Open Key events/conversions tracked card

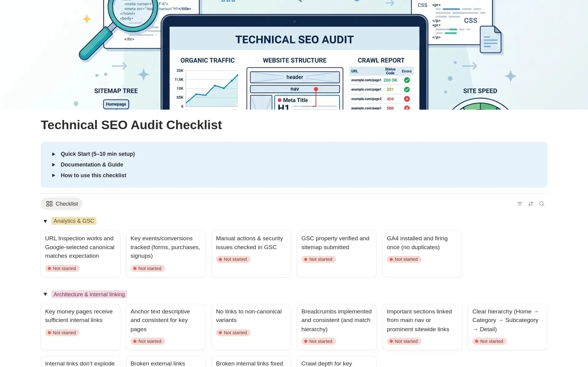(x=166, y=254)
